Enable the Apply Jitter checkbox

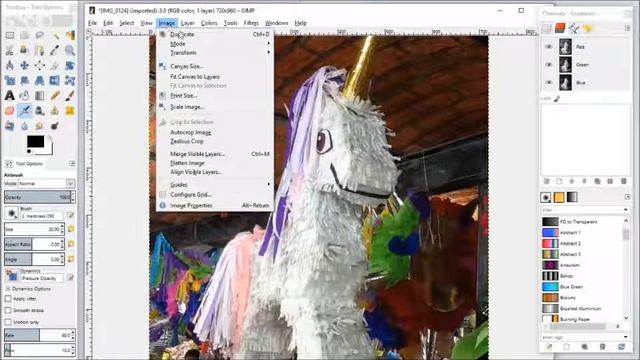pos(8,299)
